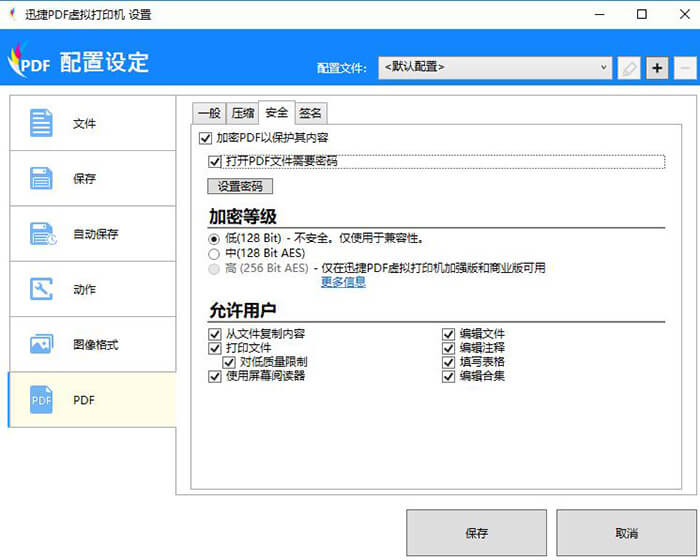Toggle 编辑注释 permission checkbox

pos(448,348)
